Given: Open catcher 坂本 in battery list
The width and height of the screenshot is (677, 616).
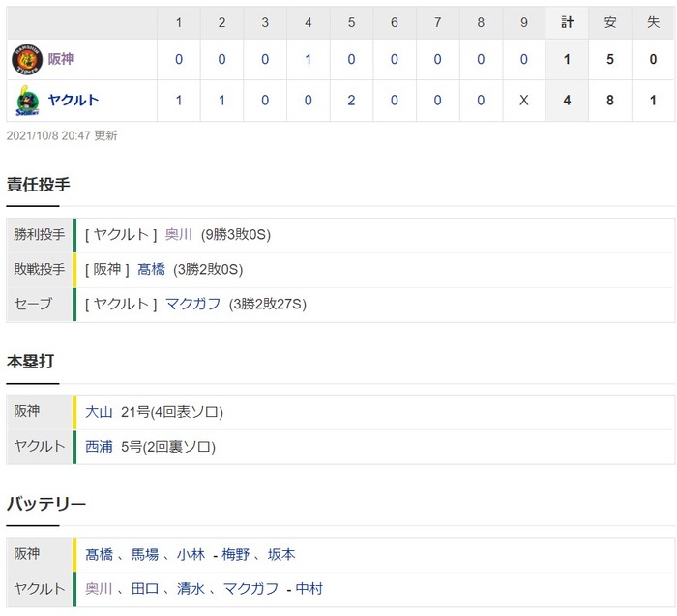Looking at the screenshot, I should coord(281,554).
